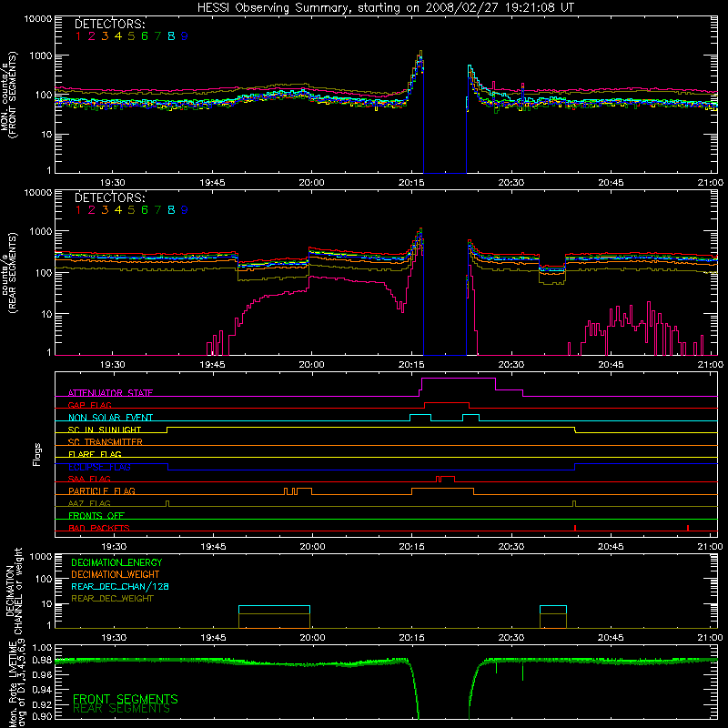Pick pink detector 2 in the rear segments legend
Viewport: 728px width, 728px height.
92,210
